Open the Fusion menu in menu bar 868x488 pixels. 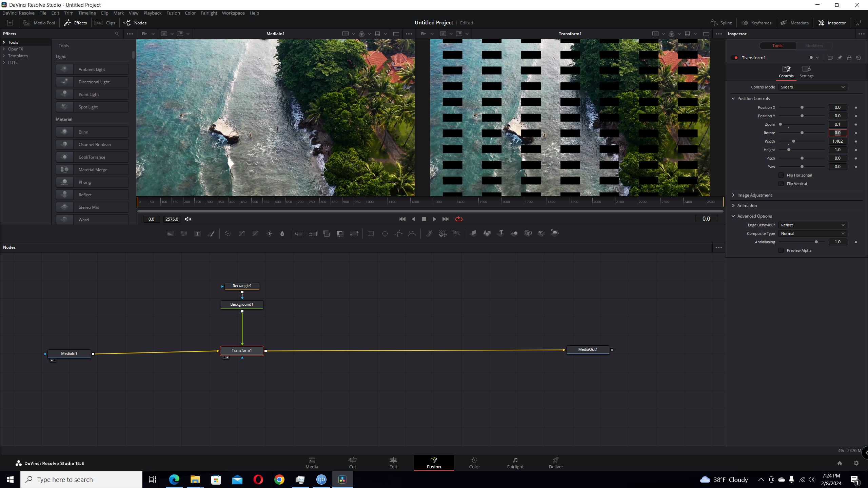[173, 13]
